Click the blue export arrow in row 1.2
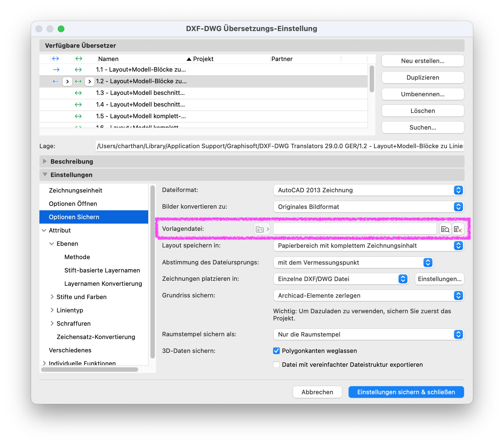This screenshot has height=445, width=504. [56, 81]
